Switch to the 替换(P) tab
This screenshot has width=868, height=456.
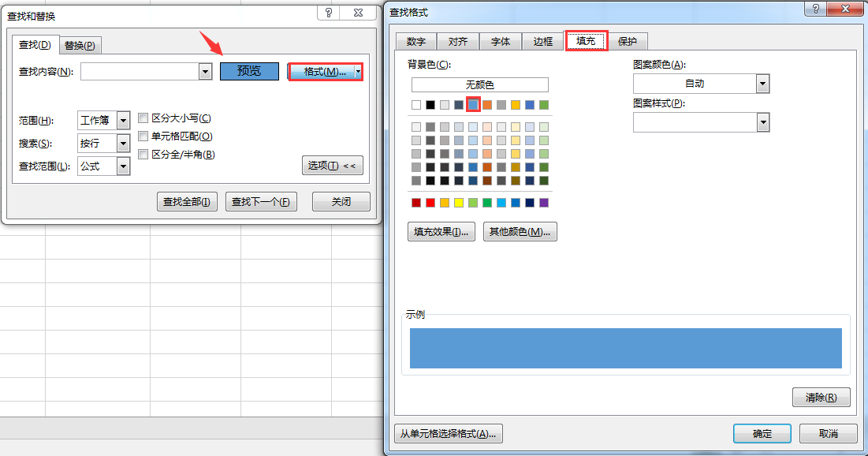[x=80, y=46]
